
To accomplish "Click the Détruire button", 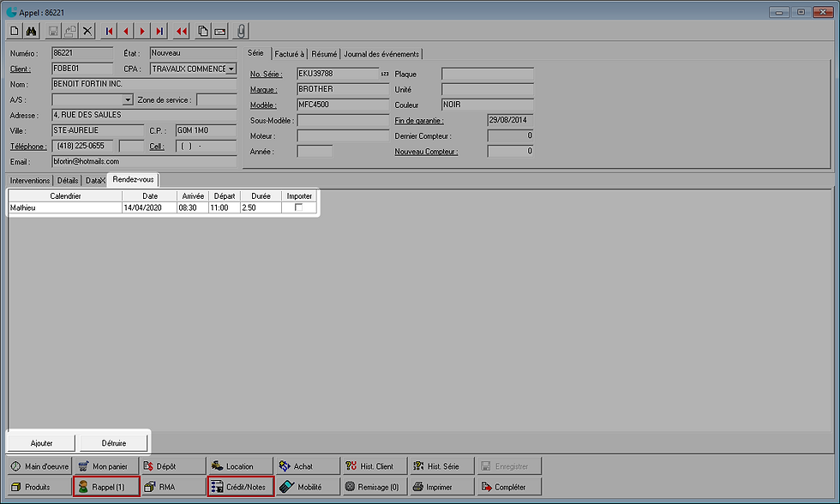I will click(x=113, y=443).
